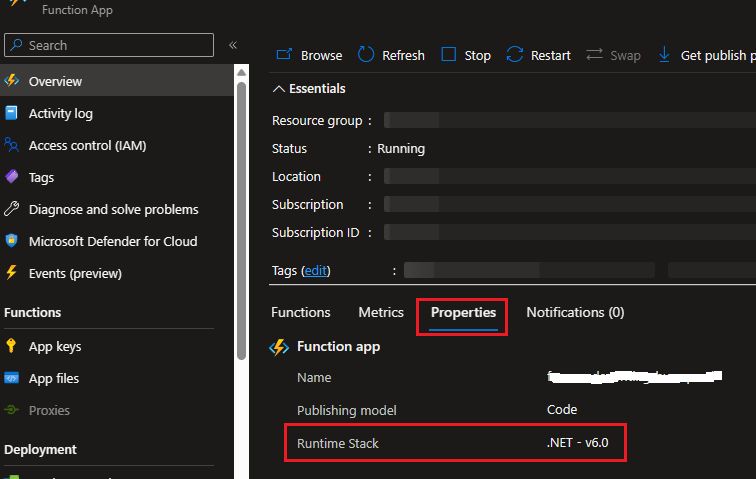
Task: Click the Location label
Action: 296,177
